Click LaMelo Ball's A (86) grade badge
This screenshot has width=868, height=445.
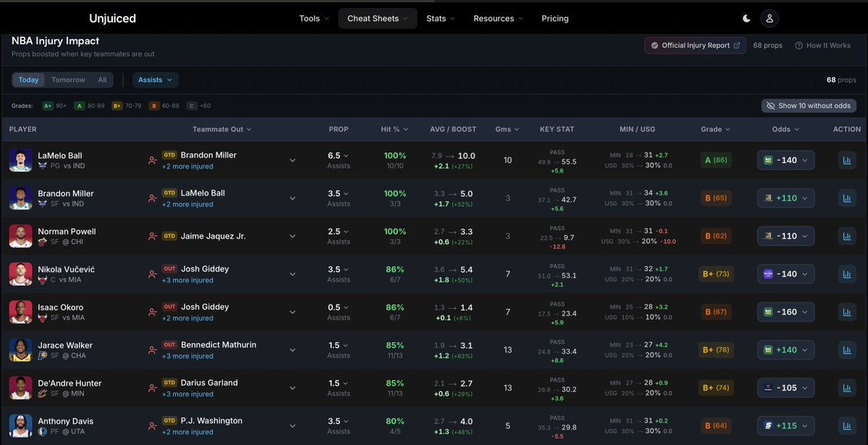(x=715, y=161)
